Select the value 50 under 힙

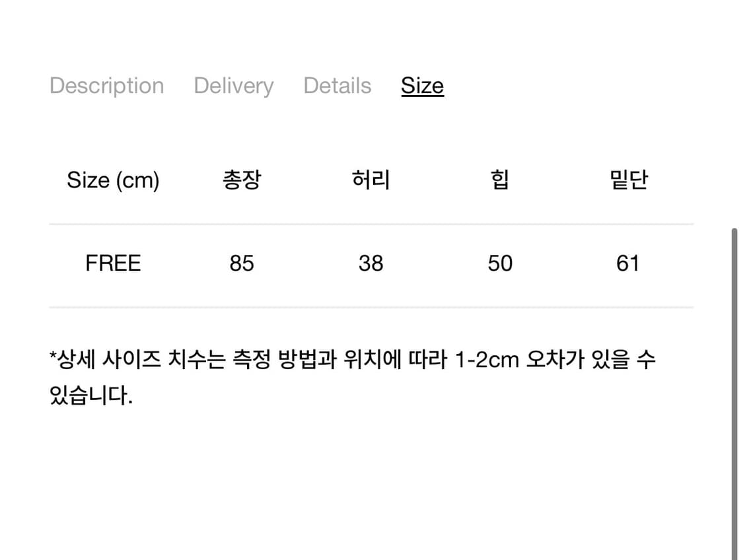pos(500,263)
